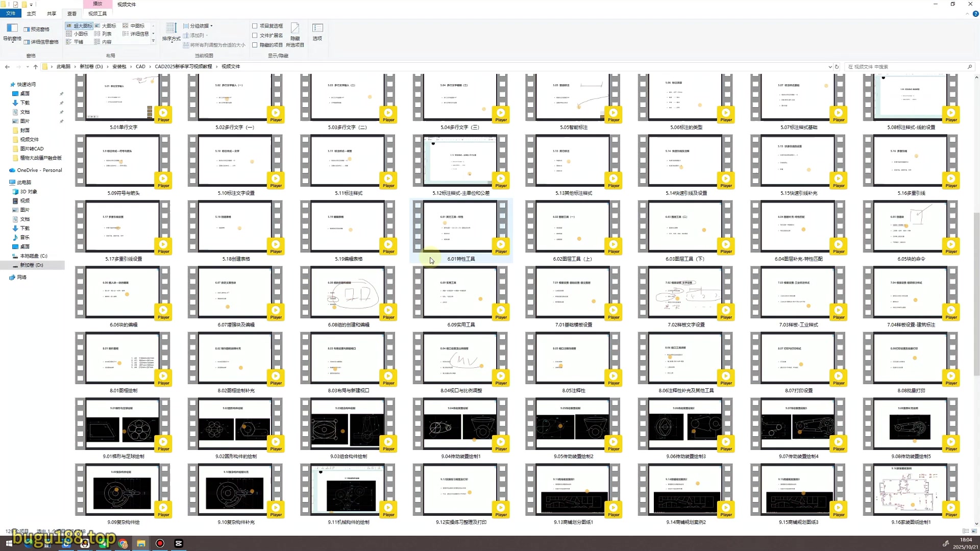Viewport: 980px width, 551px height.
Task: Expand the layout gallery more arrow
Action: click(x=153, y=41)
